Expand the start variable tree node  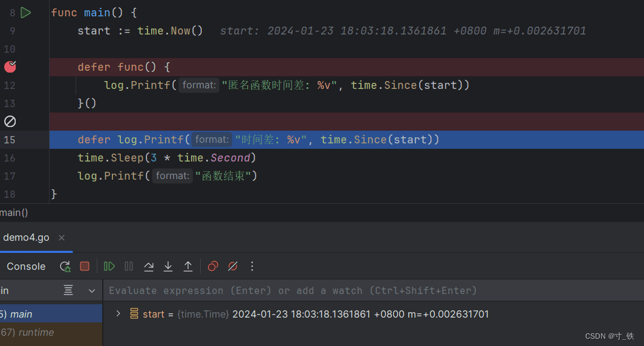click(119, 314)
